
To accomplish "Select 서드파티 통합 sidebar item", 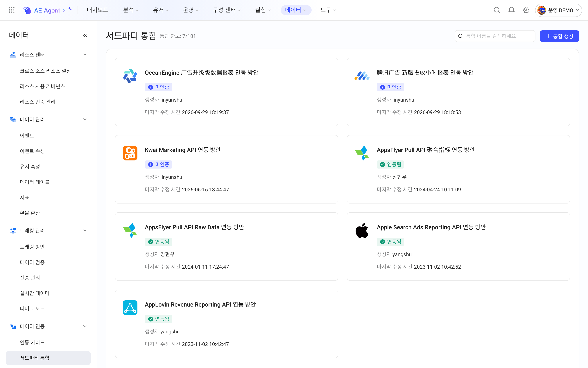I will pos(48,358).
